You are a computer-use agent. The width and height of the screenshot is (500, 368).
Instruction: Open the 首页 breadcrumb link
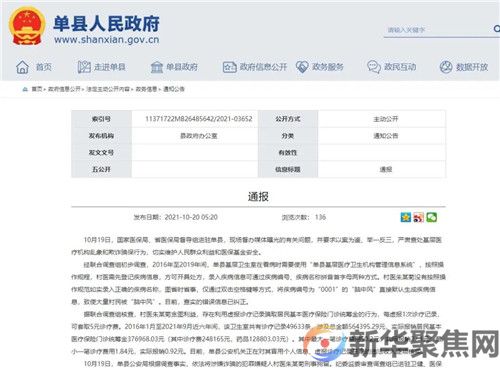[37, 89]
